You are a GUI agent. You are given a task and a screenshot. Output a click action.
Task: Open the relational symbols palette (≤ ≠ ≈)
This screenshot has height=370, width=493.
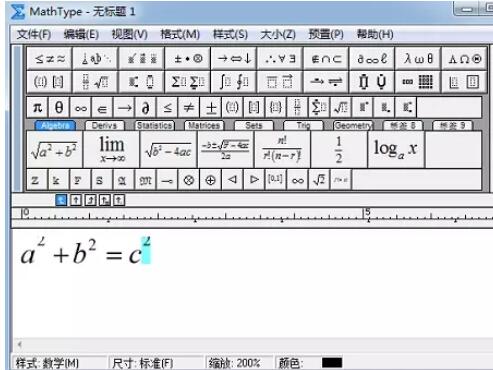[x=50, y=59]
